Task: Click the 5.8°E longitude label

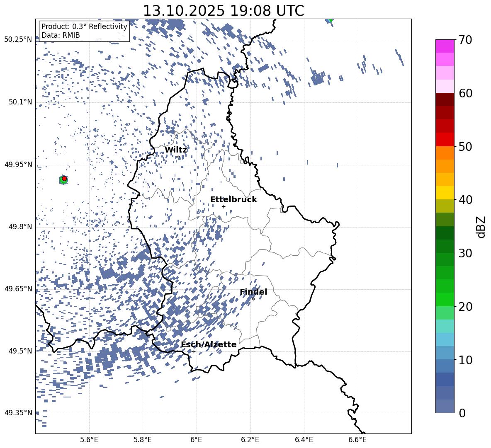Action: (x=143, y=440)
